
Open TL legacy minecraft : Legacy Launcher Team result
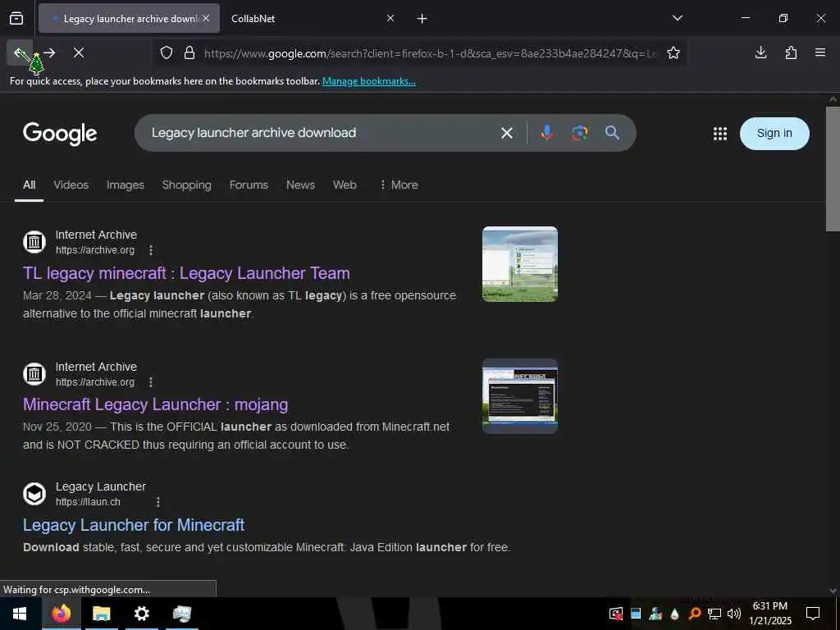[186, 273]
